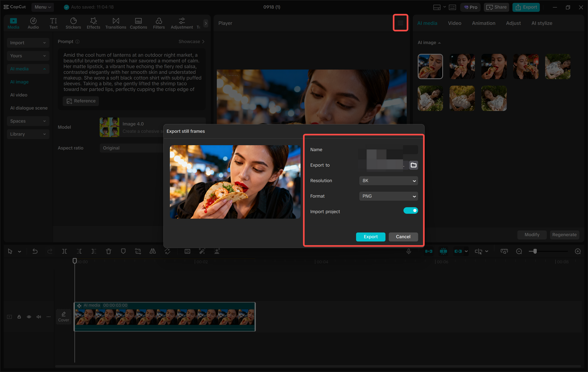Click the Regenerate button
Viewport: 588px width, 372px height.
coord(564,235)
